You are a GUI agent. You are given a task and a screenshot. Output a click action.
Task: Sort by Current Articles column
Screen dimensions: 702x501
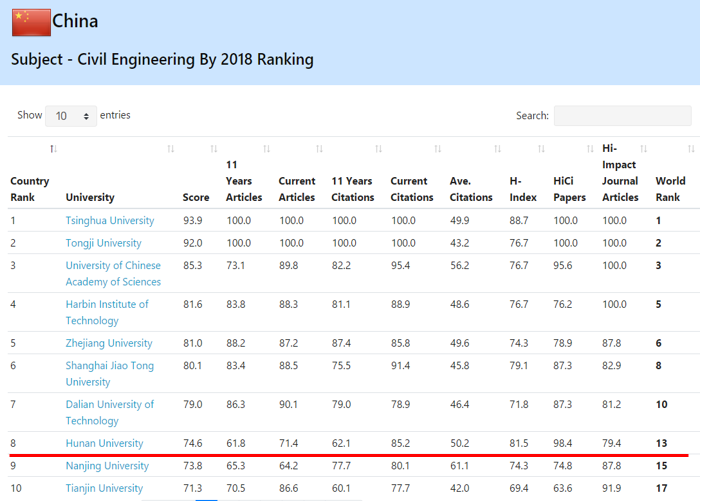296,189
